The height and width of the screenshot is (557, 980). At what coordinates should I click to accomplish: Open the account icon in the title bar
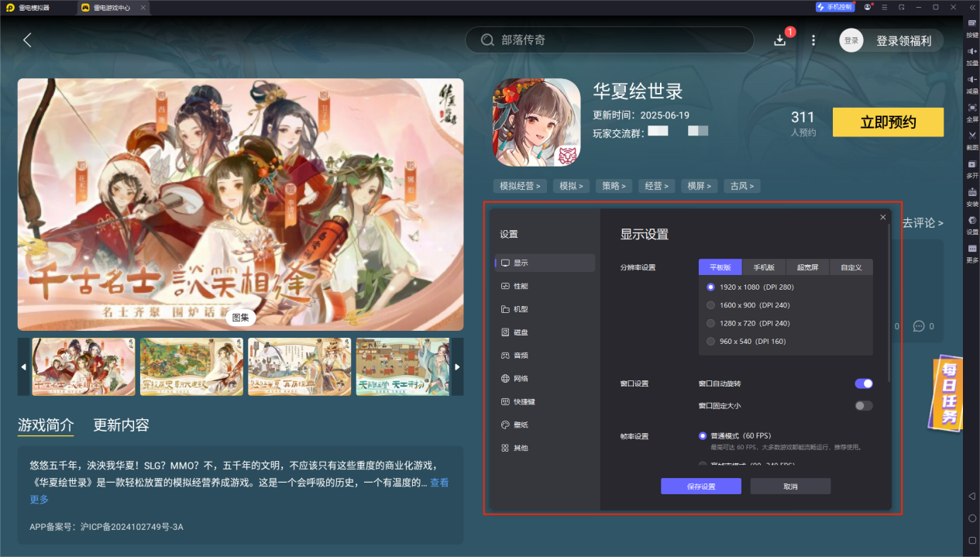[868, 7]
